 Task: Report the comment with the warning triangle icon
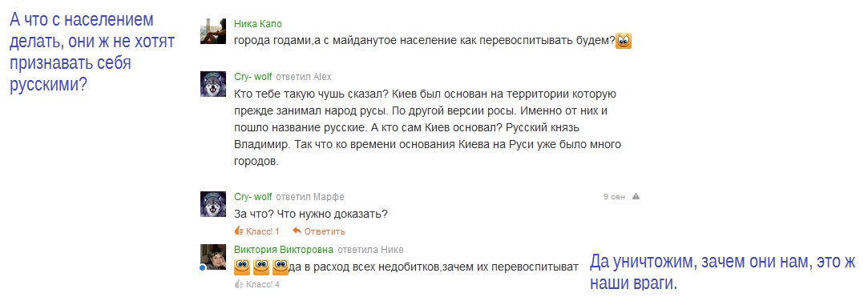tap(636, 196)
